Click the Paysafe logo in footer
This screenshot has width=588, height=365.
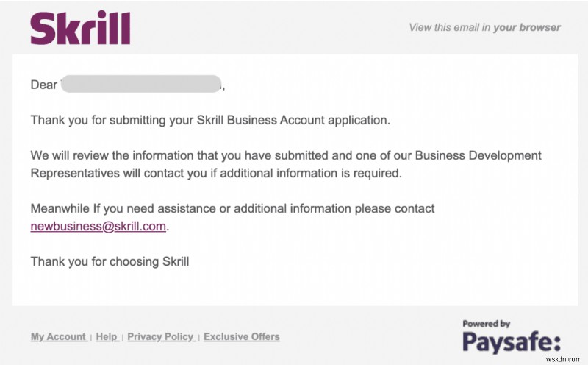[x=512, y=341]
